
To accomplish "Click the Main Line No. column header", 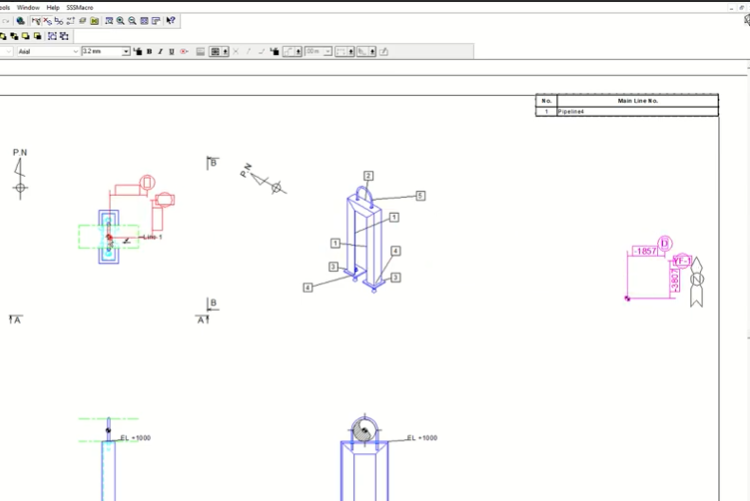I will click(x=637, y=100).
